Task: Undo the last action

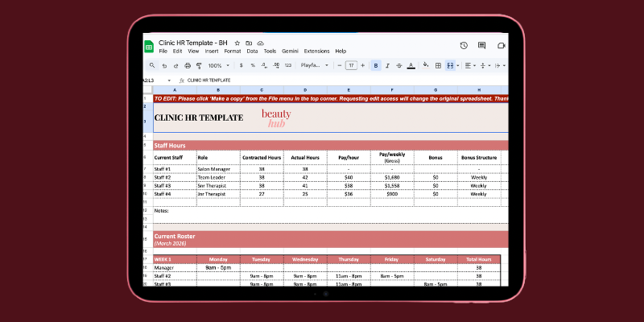Action: coord(165,66)
